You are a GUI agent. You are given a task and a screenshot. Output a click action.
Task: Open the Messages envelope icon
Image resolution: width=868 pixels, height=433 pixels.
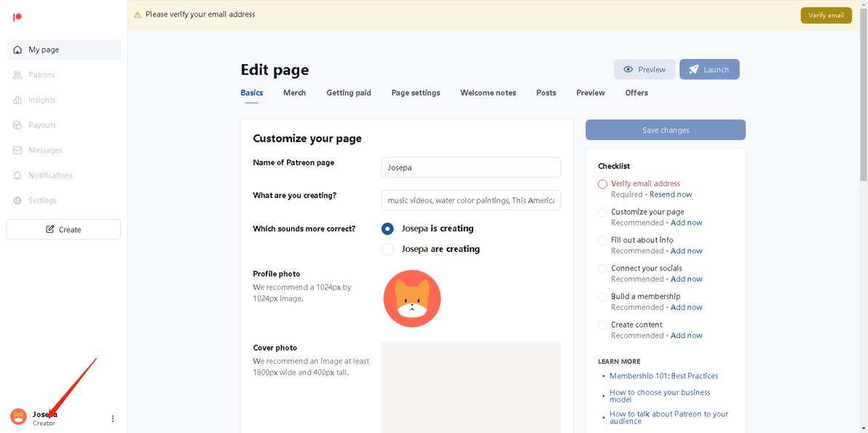17,151
